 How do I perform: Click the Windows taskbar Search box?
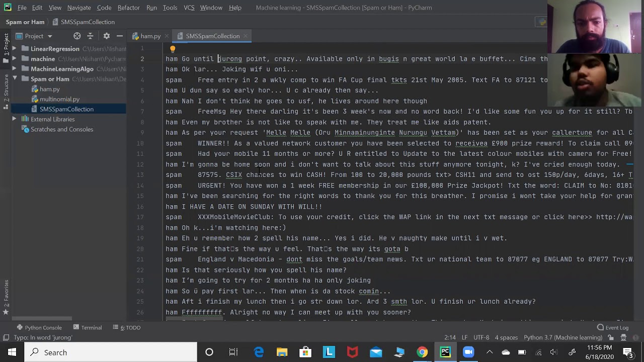[x=111, y=352]
